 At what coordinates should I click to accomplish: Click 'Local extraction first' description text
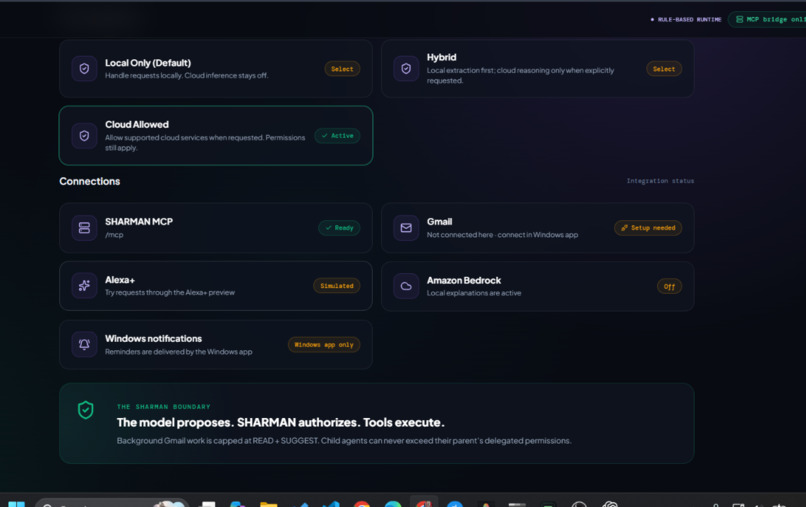pos(520,76)
